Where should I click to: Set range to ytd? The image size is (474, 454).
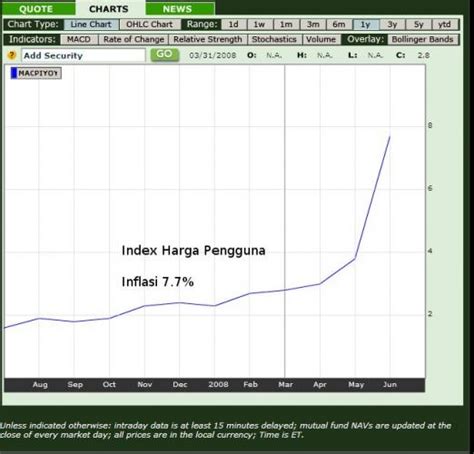coord(445,24)
